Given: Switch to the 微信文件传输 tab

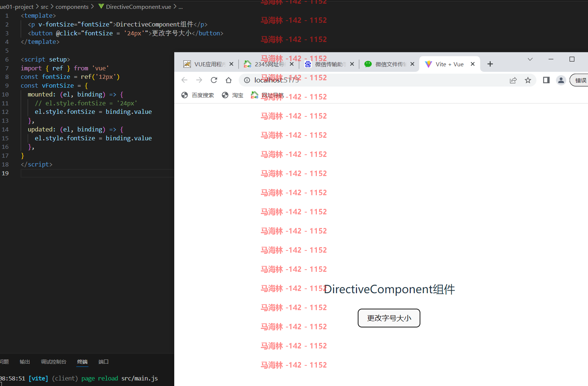Looking at the screenshot, I should (390, 64).
